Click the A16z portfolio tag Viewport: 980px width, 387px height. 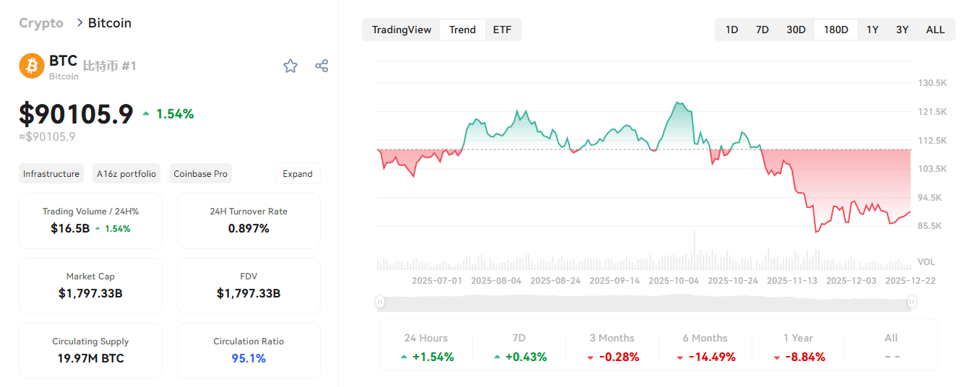[x=126, y=174]
